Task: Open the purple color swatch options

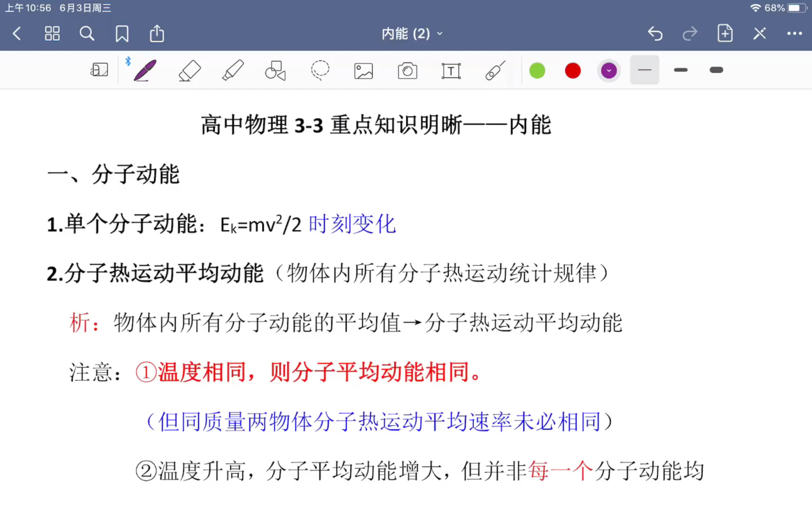Action: click(x=609, y=70)
